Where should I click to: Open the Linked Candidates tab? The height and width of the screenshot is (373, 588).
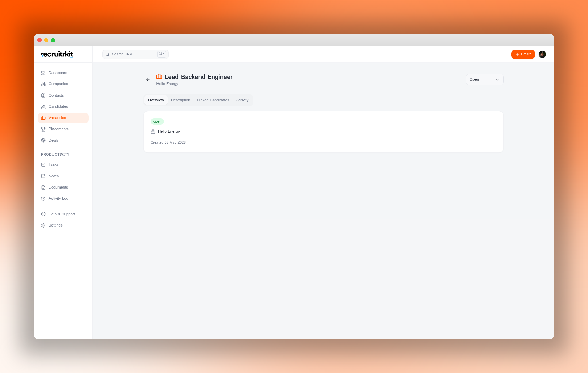tap(213, 100)
